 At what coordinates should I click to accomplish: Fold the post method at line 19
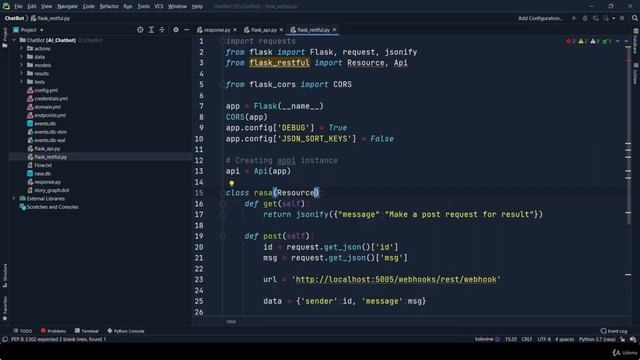[x=222, y=236]
